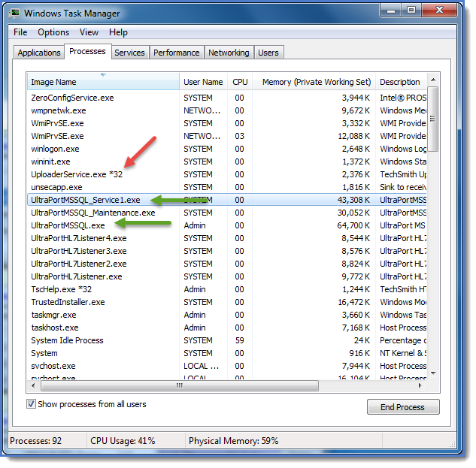Select the TrustedInstaller.exe process

[x=227, y=302]
